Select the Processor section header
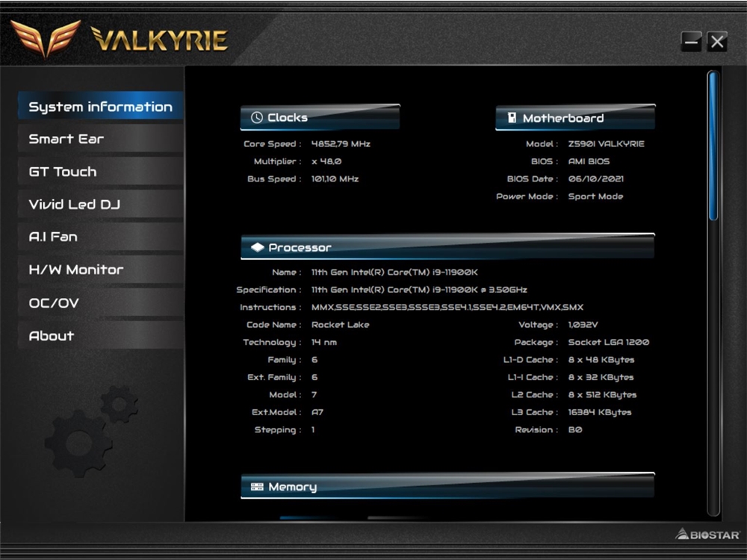The height and width of the screenshot is (560, 747). click(x=447, y=246)
